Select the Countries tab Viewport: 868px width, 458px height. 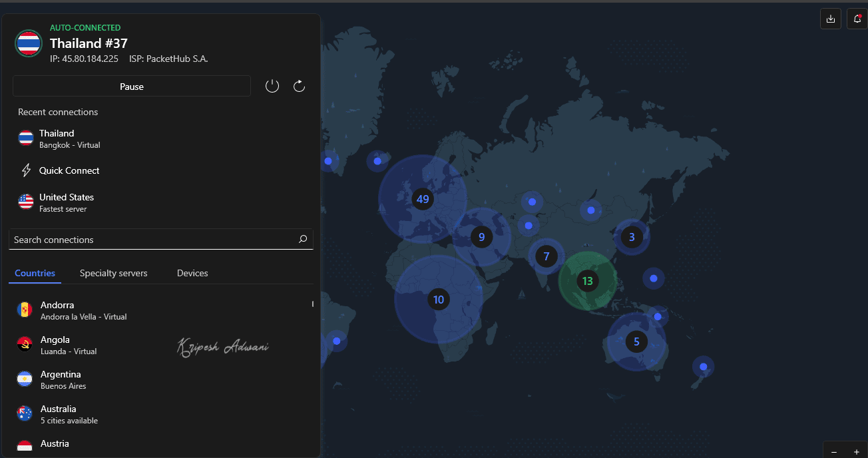[x=35, y=273]
